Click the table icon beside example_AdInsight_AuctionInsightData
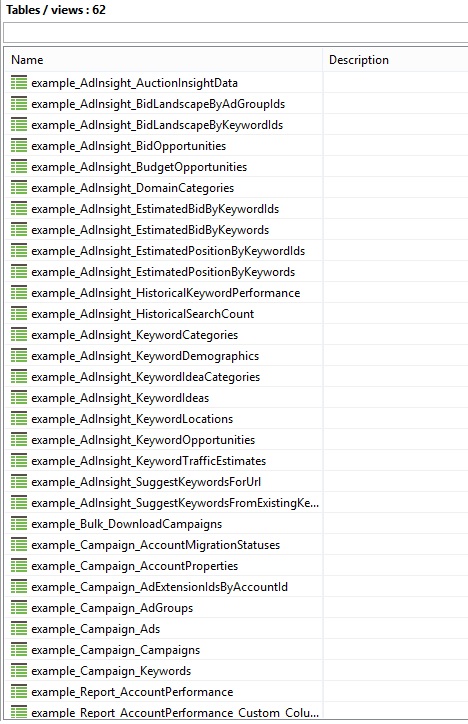This screenshot has height=724, width=468. pos(19,83)
